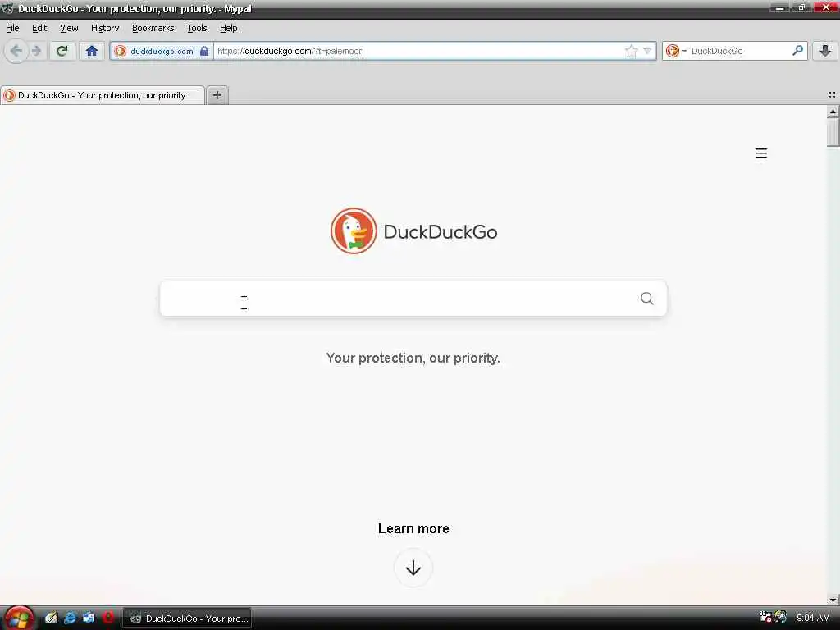Focus the DuckDuckGo main search input

click(413, 299)
